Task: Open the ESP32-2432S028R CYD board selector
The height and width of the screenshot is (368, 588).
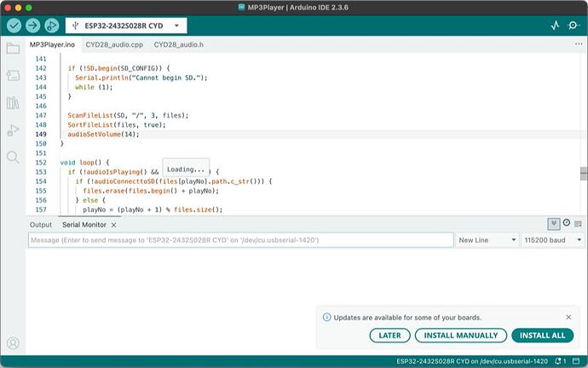Action: pyautogui.click(x=126, y=26)
